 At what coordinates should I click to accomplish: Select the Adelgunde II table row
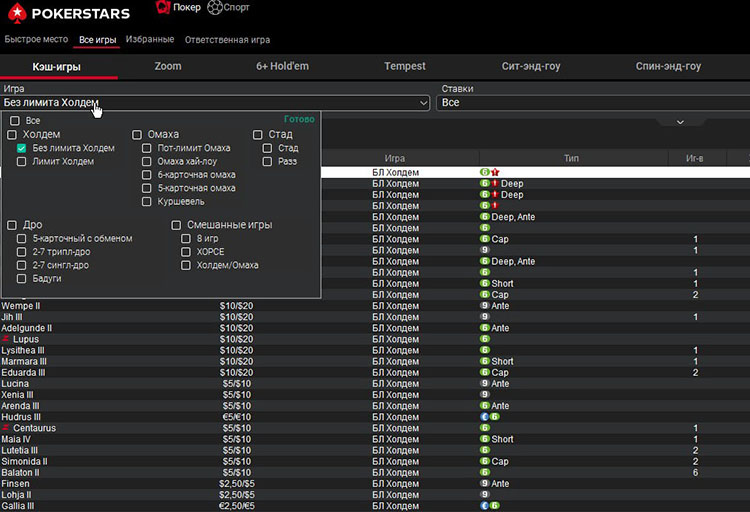point(375,328)
